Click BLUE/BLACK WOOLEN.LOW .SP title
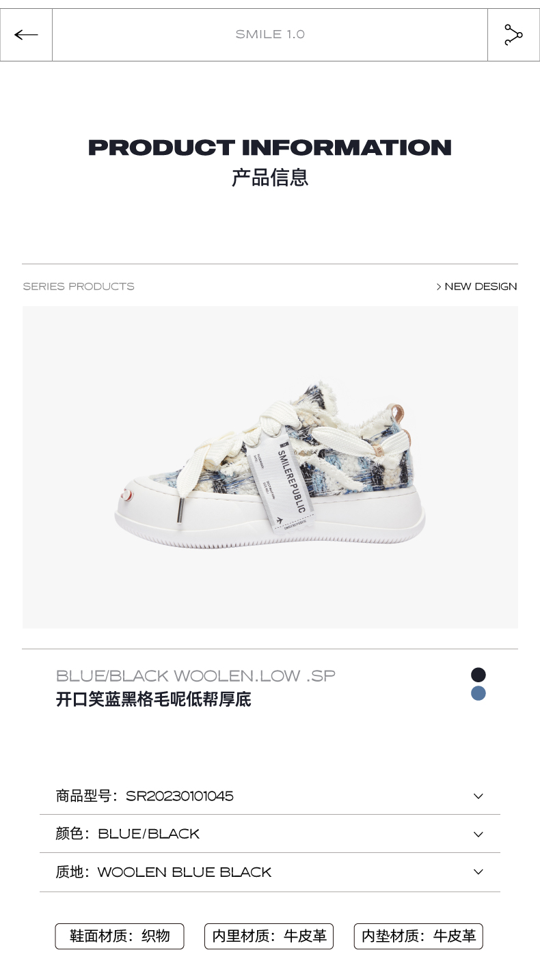 (195, 676)
